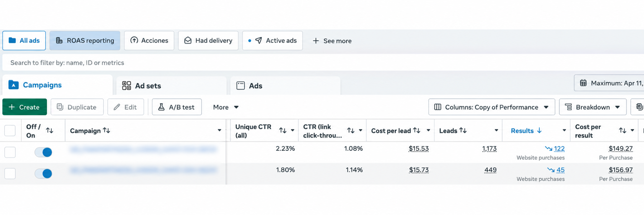Focus the search filter input field
The width and height of the screenshot is (644, 215).
[323, 63]
